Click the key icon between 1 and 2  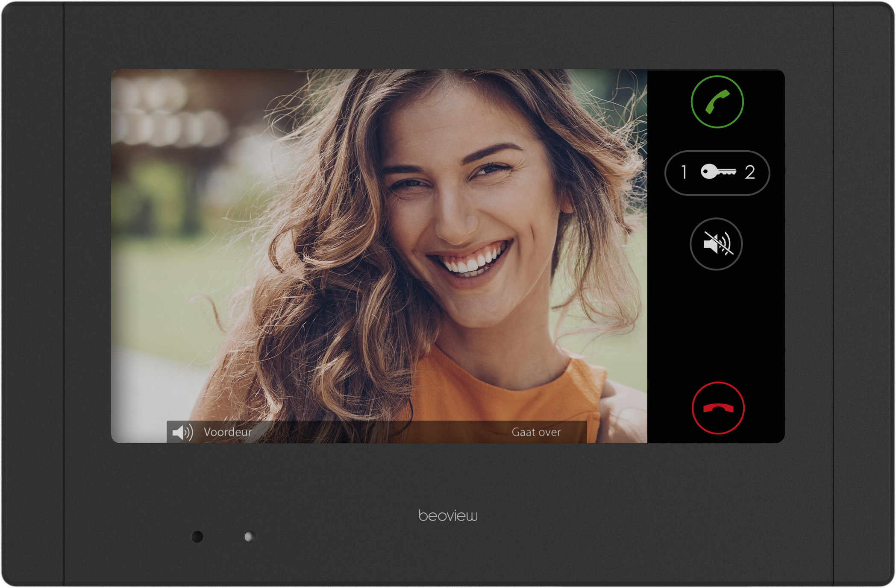point(718,172)
